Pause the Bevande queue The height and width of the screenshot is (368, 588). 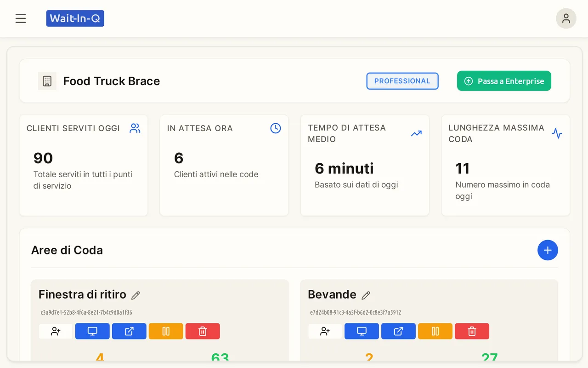coord(435,331)
